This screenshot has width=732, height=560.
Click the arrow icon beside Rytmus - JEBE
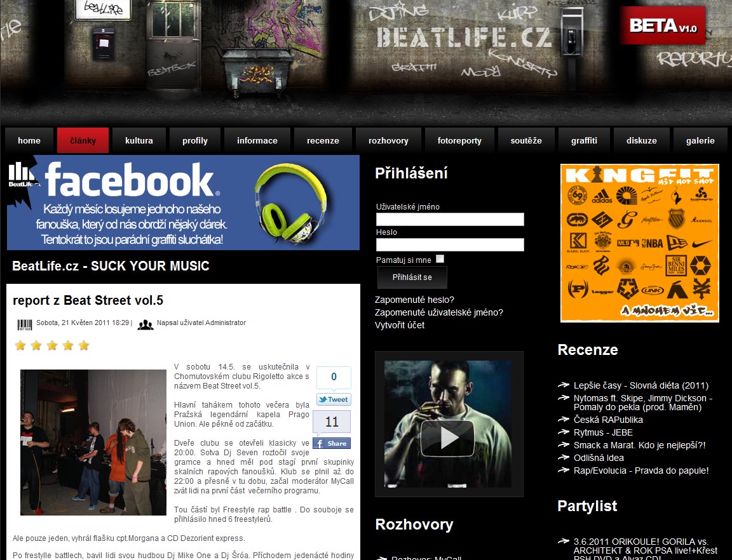564,432
